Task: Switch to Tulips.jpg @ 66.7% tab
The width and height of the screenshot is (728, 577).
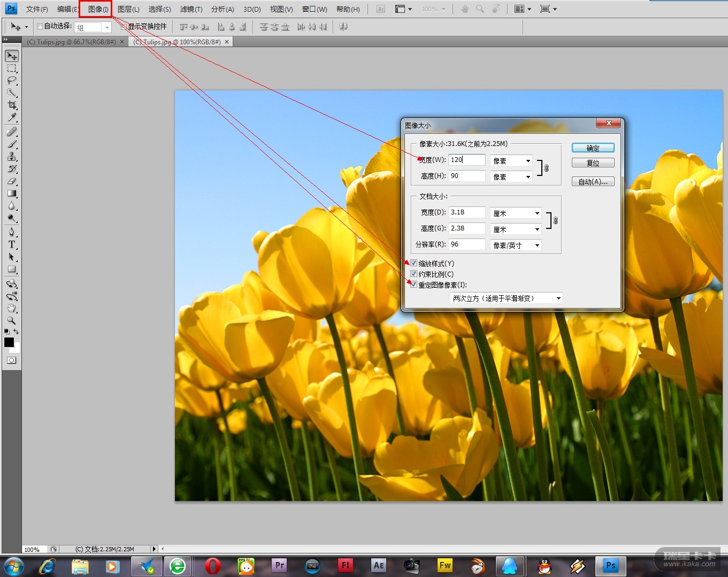Action: click(x=71, y=42)
